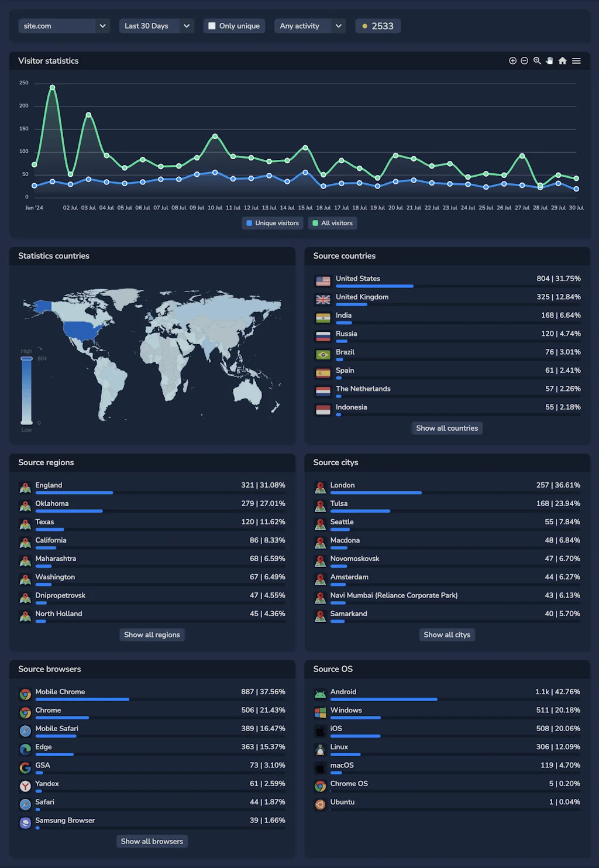Open the site.com site selector dropdown
The image size is (599, 868).
[64, 26]
